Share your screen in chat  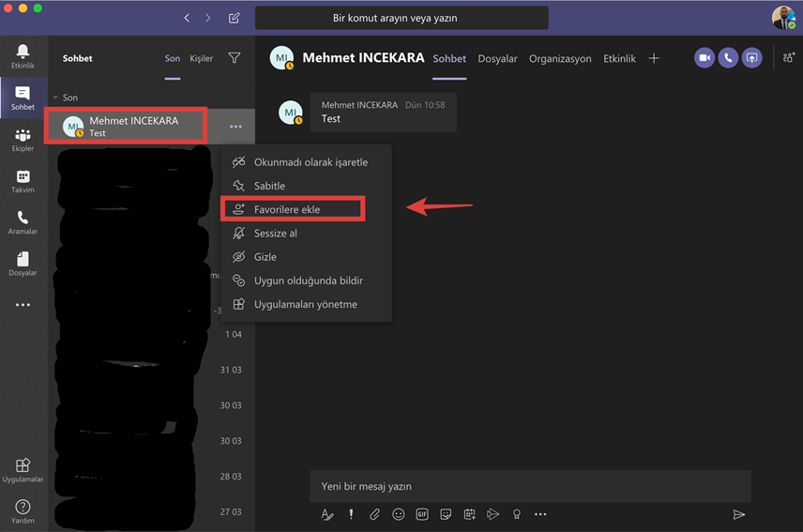pos(751,58)
